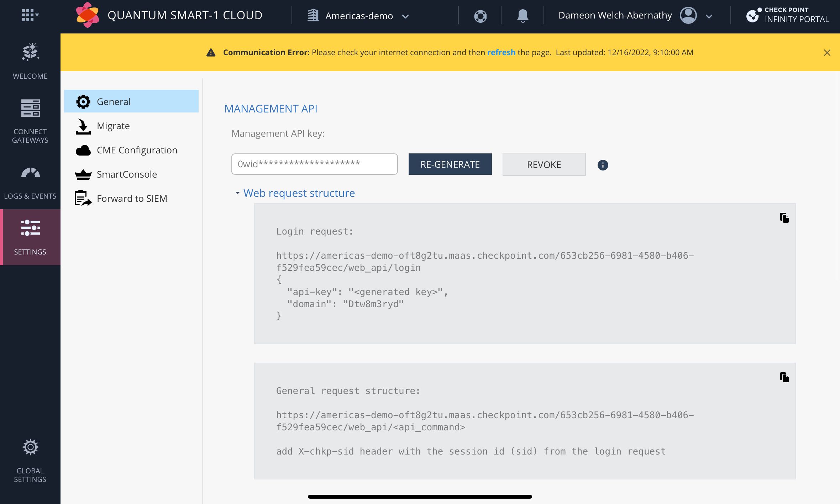
Task: Click the refresh link in banner
Action: pyautogui.click(x=501, y=52)
